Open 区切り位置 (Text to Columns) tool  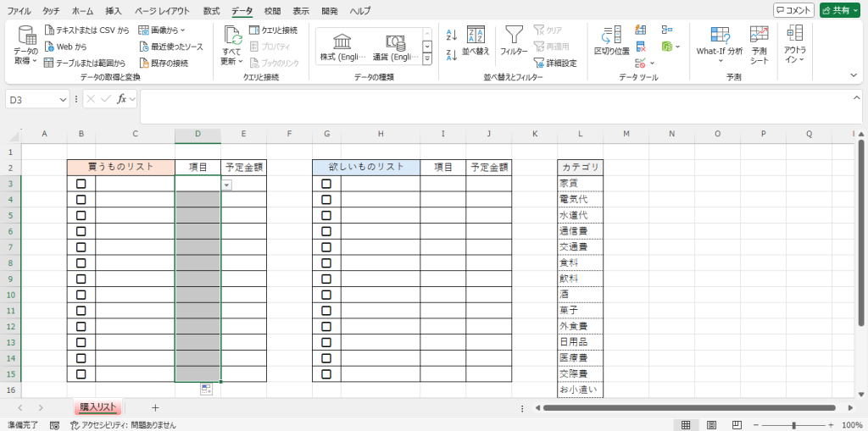point(611,36)
